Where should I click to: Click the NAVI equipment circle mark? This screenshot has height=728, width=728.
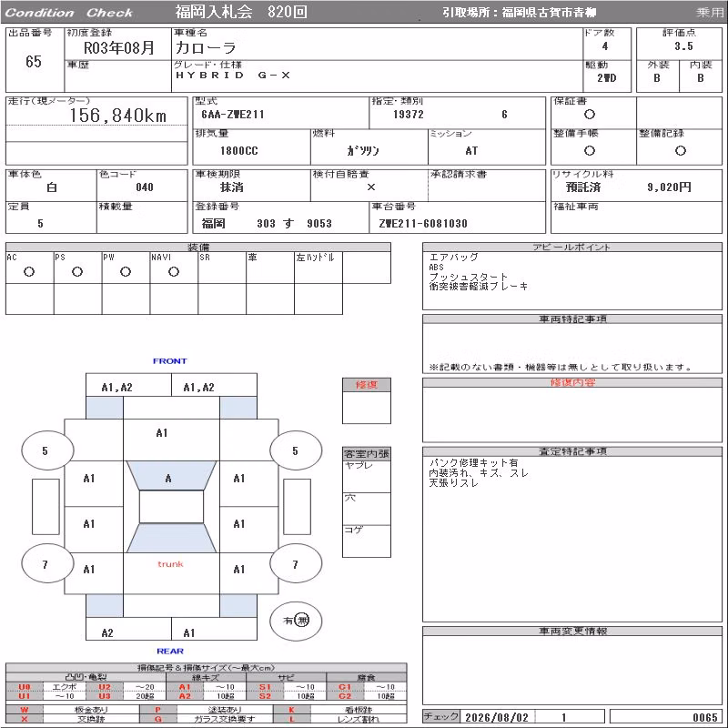tap(174, 272)
